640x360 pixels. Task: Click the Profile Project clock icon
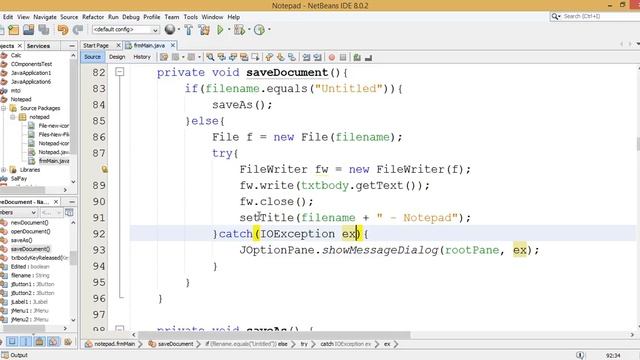pos(259,30)
